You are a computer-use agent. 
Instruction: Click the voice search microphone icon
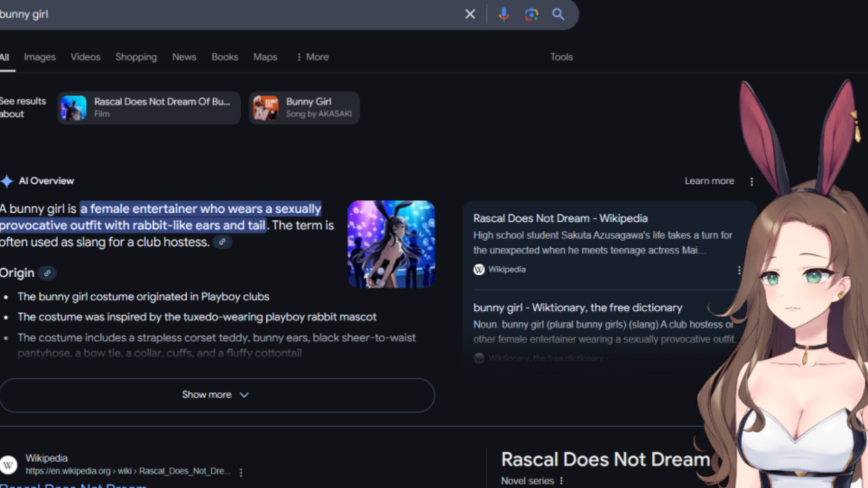pyautogui.click(x=503, y=14)
